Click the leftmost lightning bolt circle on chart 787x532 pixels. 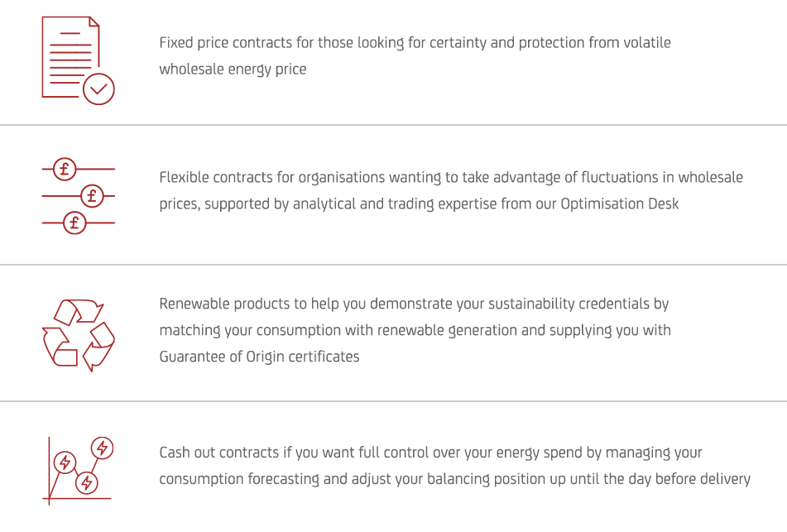(x=65, y=463)
